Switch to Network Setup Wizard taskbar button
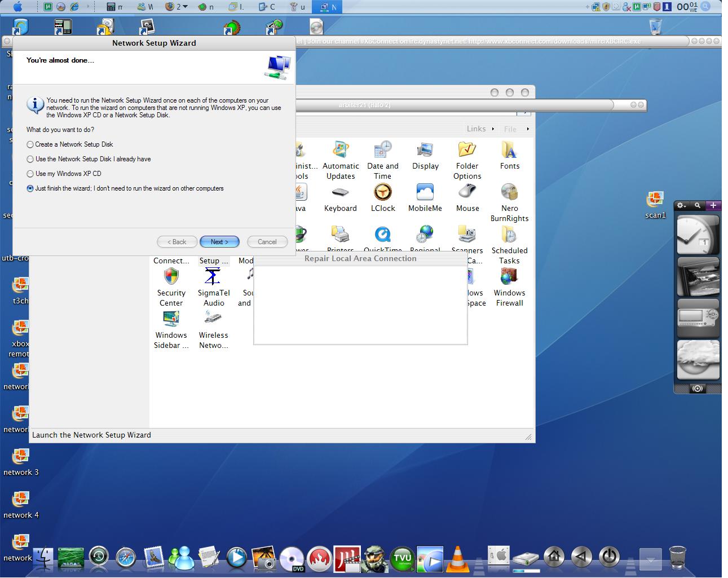 click(x=328, y=7)
